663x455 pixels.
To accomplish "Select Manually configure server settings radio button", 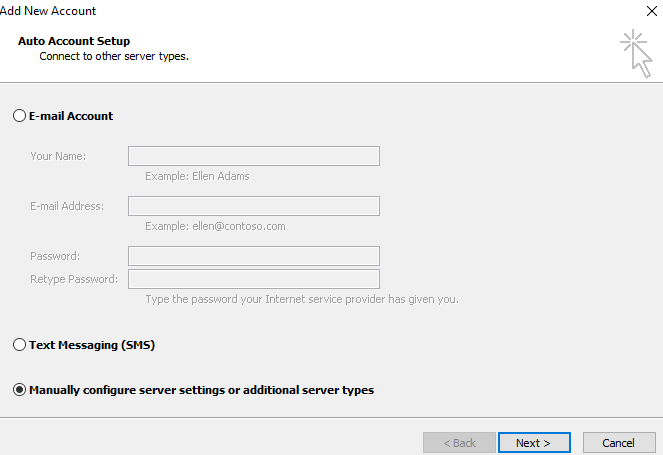I will (x=19, y=389).
